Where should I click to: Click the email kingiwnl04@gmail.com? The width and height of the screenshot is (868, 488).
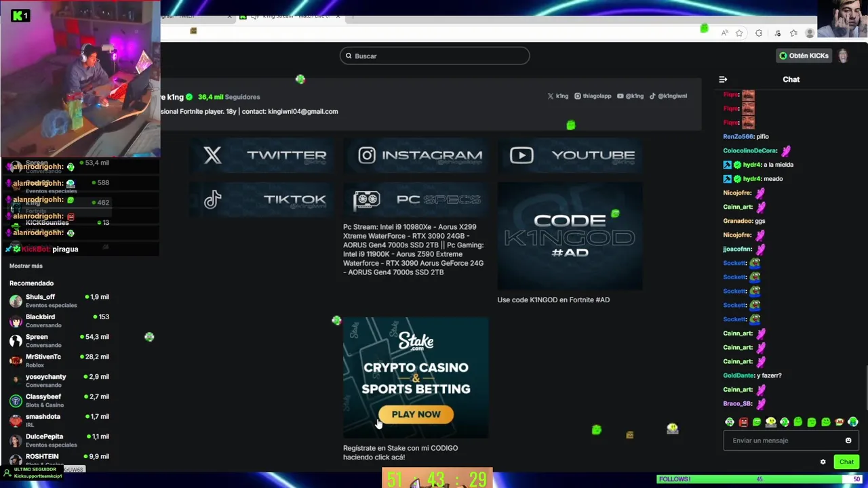tap(302, 112)
